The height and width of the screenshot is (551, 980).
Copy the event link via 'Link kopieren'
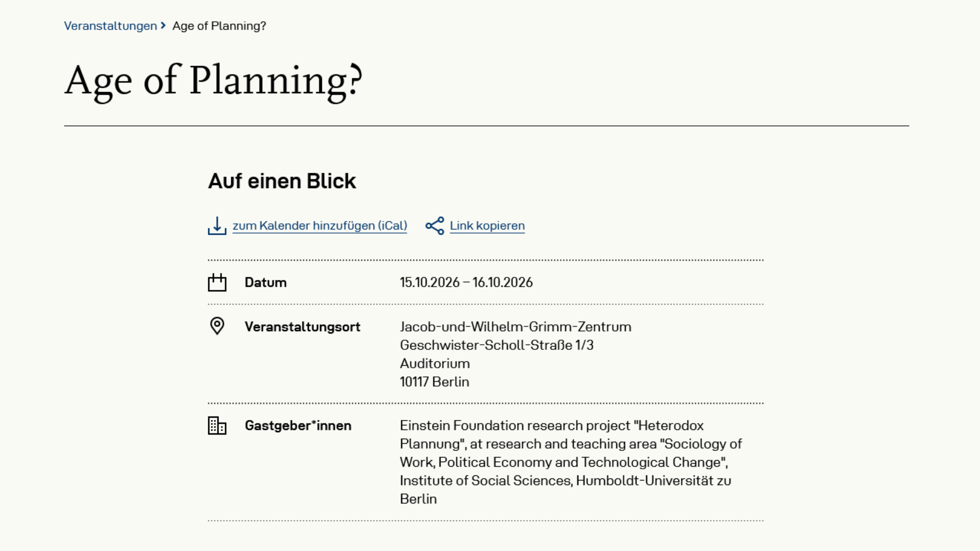487,226
